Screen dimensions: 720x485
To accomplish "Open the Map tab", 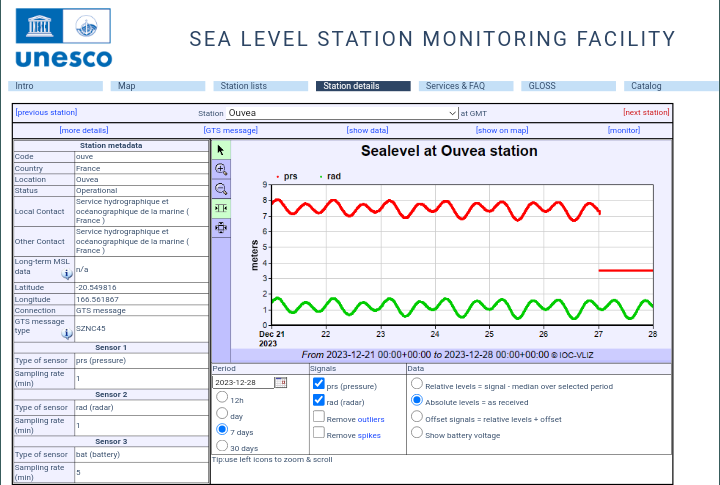I will (x=158, y=86).
